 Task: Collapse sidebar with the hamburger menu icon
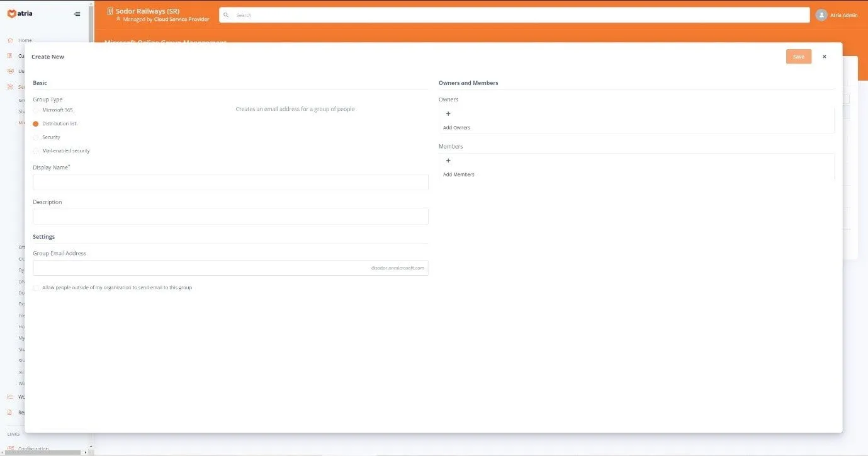pyautogui.click(x=77, y=14)
